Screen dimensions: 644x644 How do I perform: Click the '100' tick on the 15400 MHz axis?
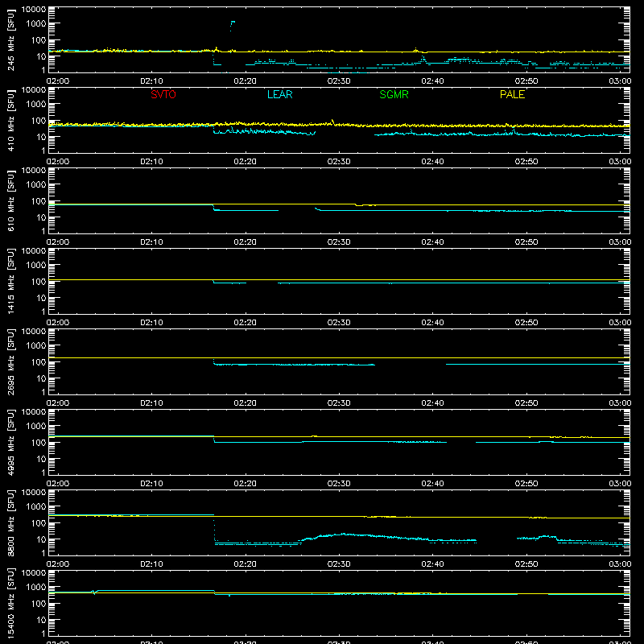coord(39,604)
